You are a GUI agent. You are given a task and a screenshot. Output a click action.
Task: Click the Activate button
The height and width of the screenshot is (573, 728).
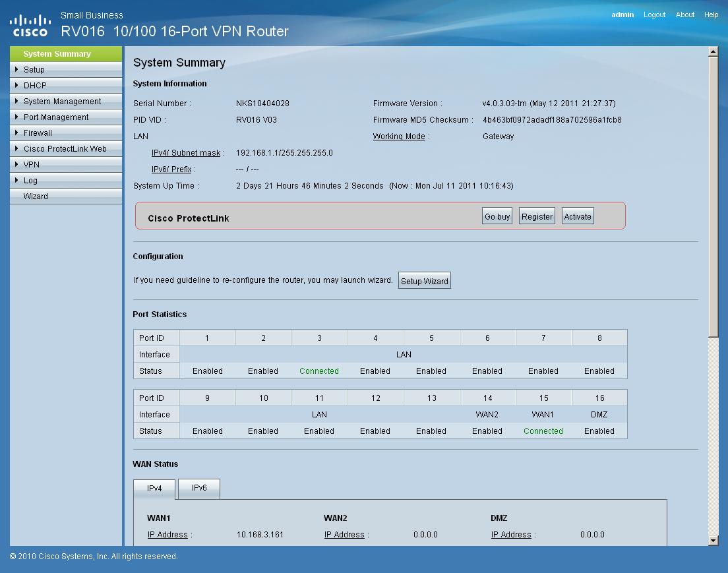pyautogui.click(x=578, y=216)
